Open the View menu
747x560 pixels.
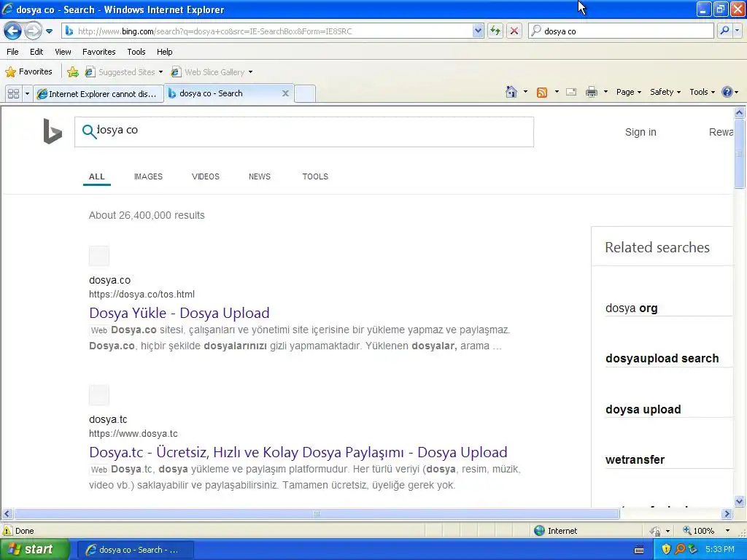coord(63,52)
